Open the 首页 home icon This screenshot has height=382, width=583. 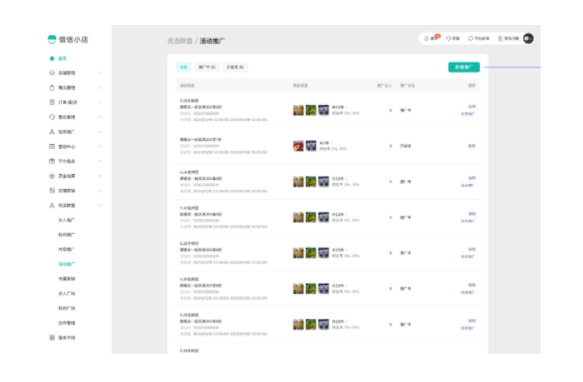coord(52,58)
